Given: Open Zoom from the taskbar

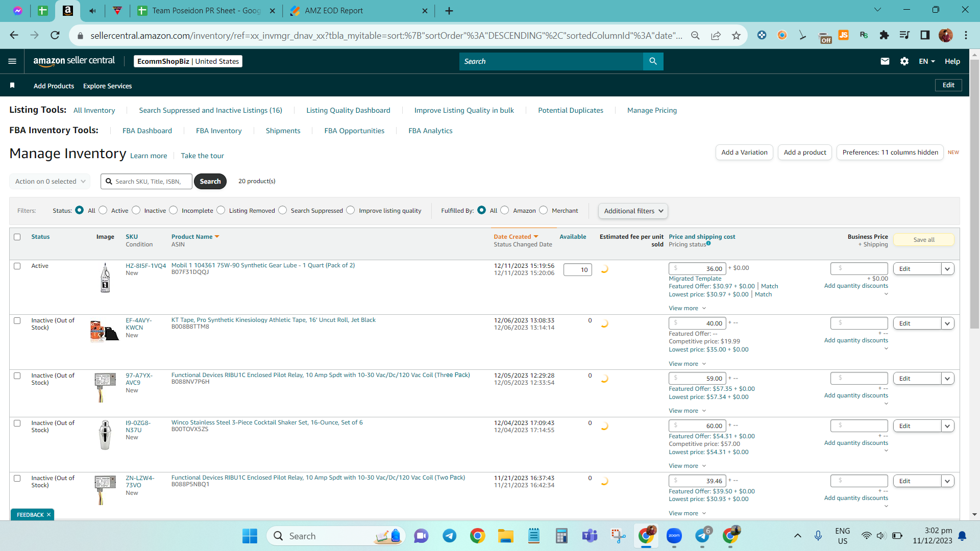Looking at the screenshot, I should click(x=674, y=536).
